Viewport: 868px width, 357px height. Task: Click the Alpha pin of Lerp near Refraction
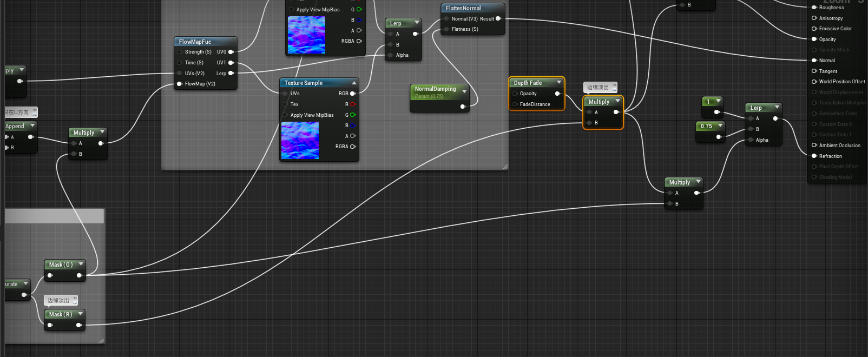(x=751, y=140)
